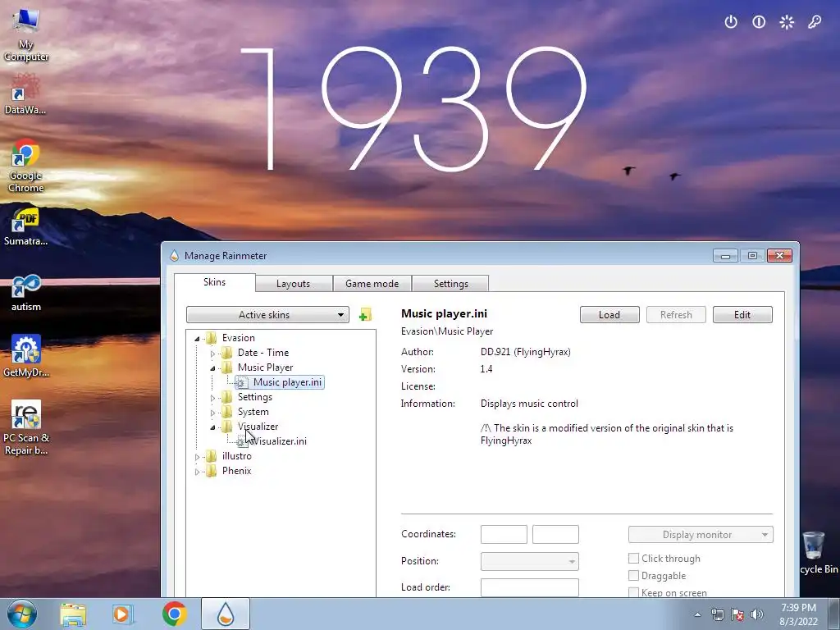Image resolution: width=840 pixels, height=630 pixels.
Task: Click the Load button
Action: (x=609, y=314)
